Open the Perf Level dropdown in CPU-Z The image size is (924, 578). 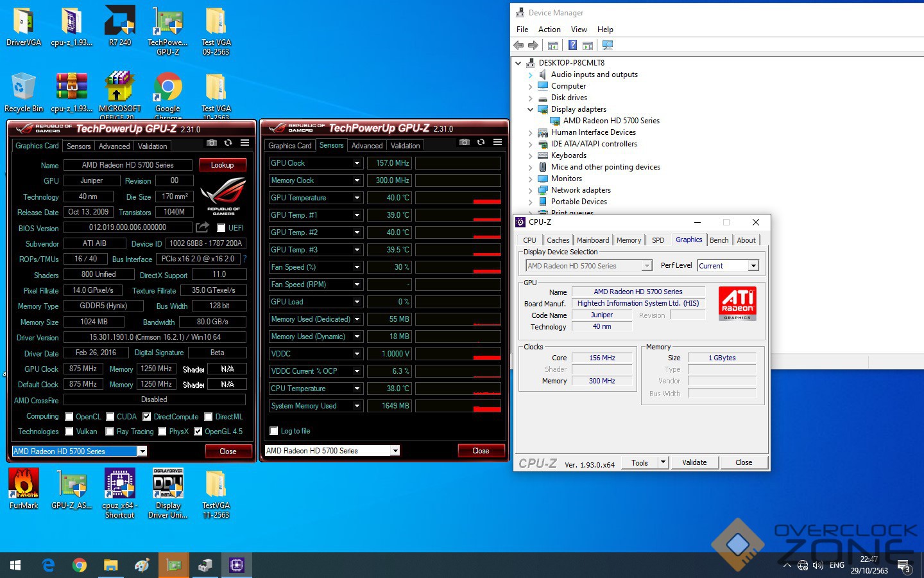click(753, 266)
